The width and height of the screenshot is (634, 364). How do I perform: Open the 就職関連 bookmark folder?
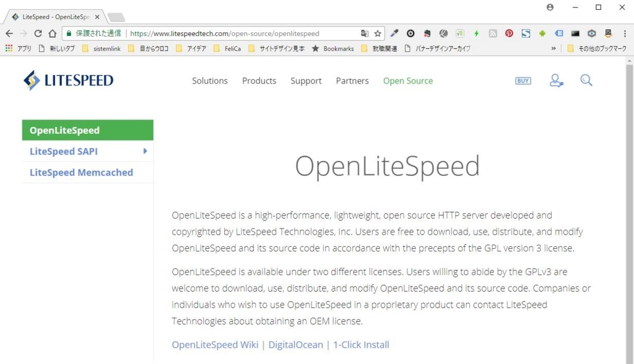click(380, 48)
